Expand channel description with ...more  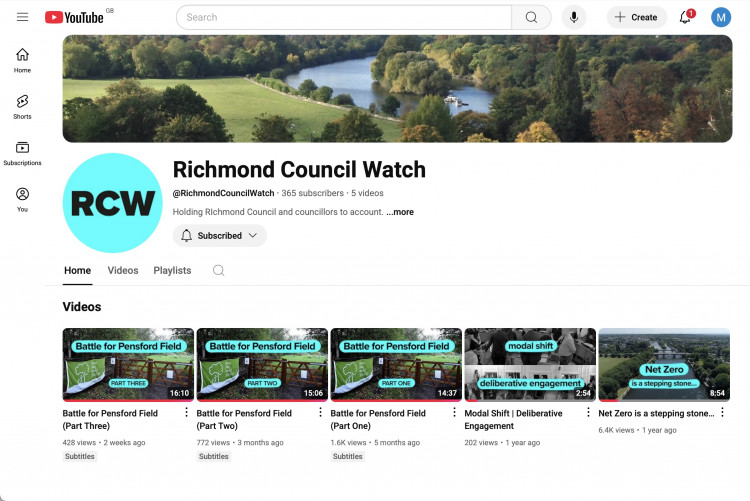coord(400,212)
